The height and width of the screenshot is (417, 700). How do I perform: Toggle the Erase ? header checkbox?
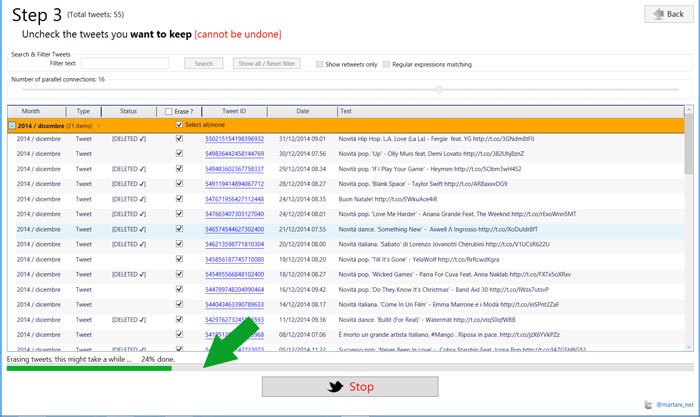click(x=168, y=112)
